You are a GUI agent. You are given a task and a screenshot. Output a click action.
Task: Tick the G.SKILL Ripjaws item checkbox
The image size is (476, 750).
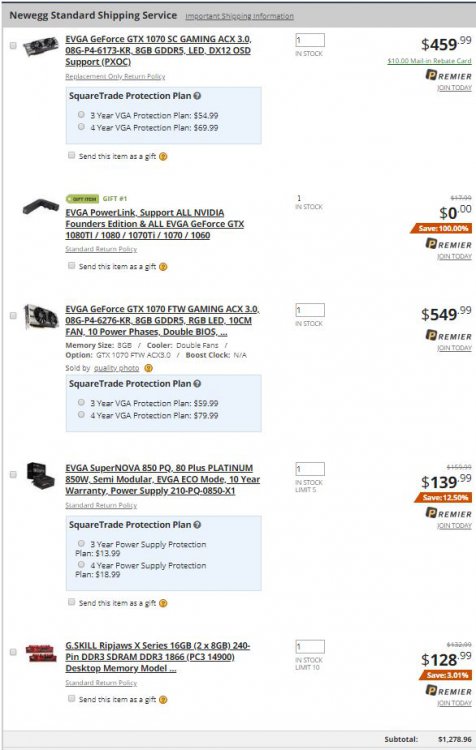point(13,652)
